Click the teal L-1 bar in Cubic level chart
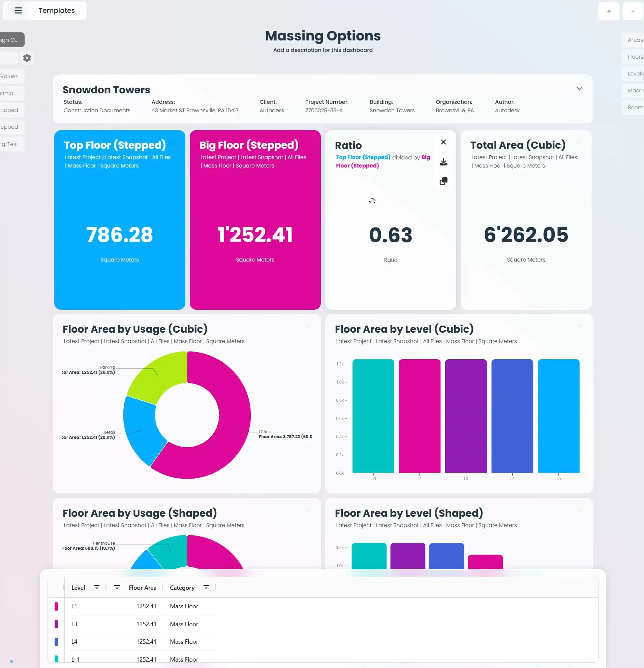The width and height of the screenshot is (644, 668). click(373, 416)
